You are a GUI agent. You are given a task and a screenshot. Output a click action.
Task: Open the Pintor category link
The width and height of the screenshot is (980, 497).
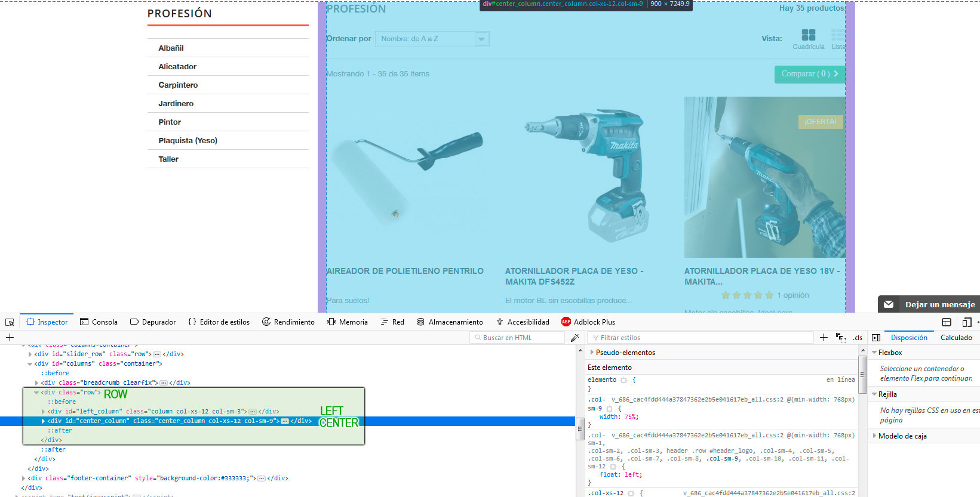coord(170,122)
